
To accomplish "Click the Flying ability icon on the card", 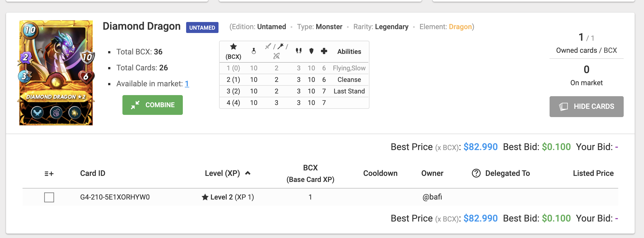I will [x=37, y=112].
